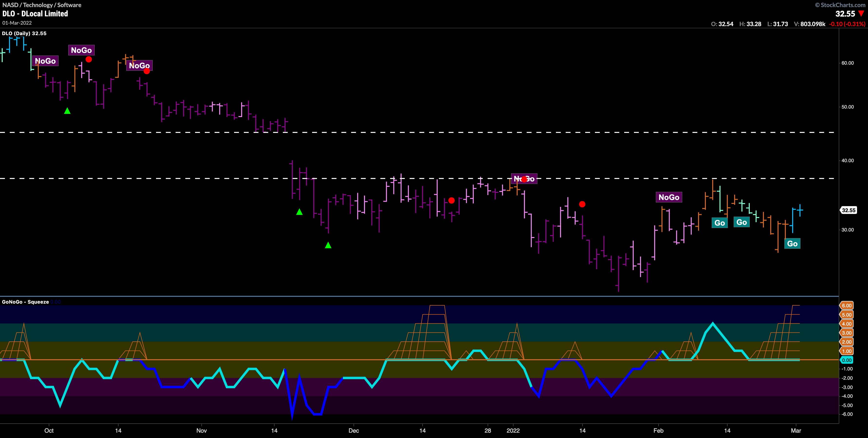868x438 pixels.
Task: Click the 'Oct' date axis label
Action: pyautogui.click(x=49, y=431)
